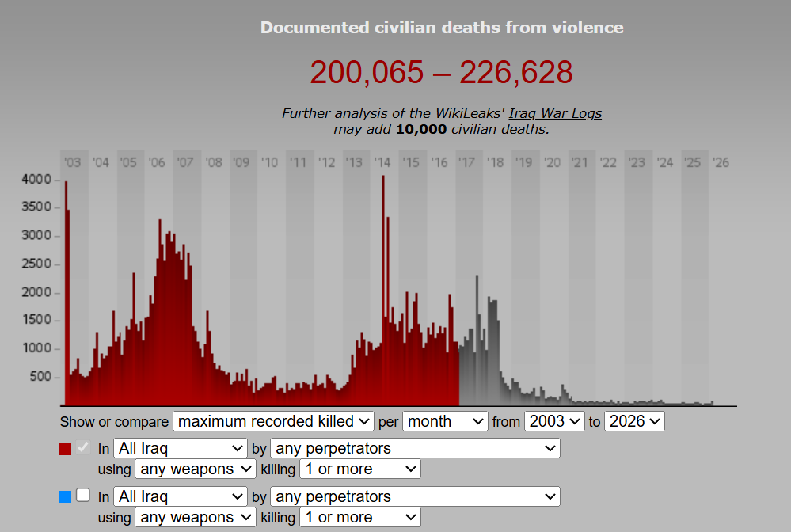This screenshot has width=791, height=532.
Task: Click the 4000 y-axis label
Action: click(x=36, y=180)
